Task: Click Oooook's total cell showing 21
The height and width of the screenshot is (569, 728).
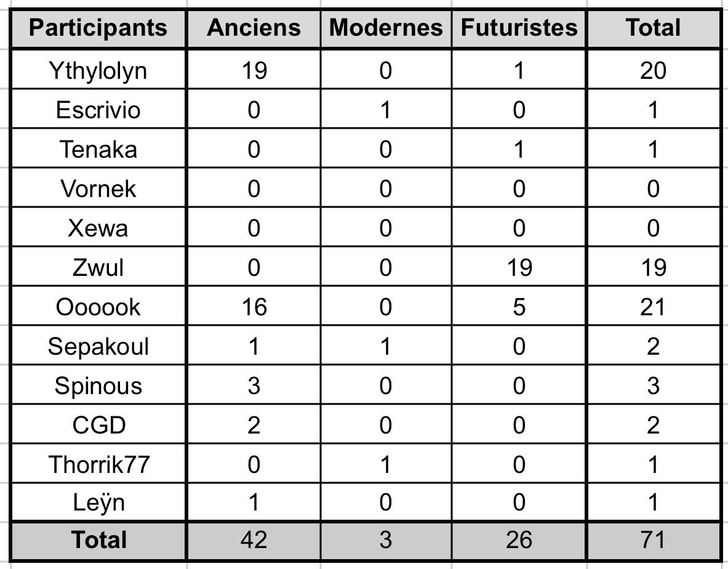Action: 653,307
